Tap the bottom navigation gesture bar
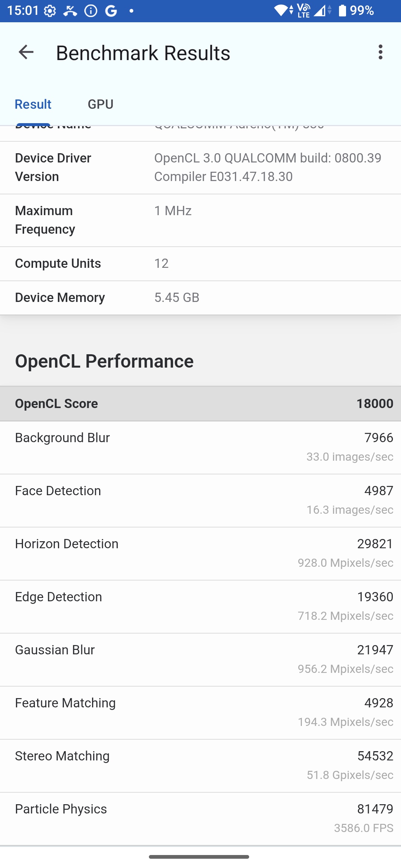The height and width of the screenshot is (868, 401). [199, 857]
